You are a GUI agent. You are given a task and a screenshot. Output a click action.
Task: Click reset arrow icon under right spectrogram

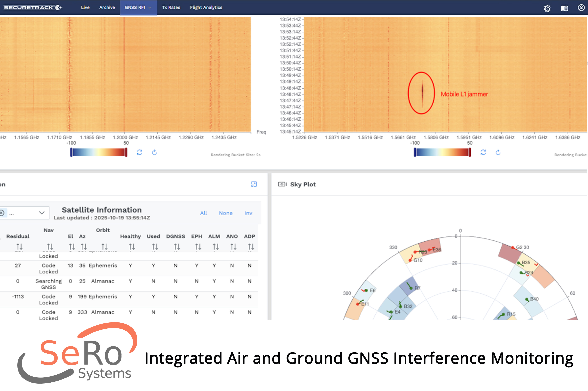[498, 152]
